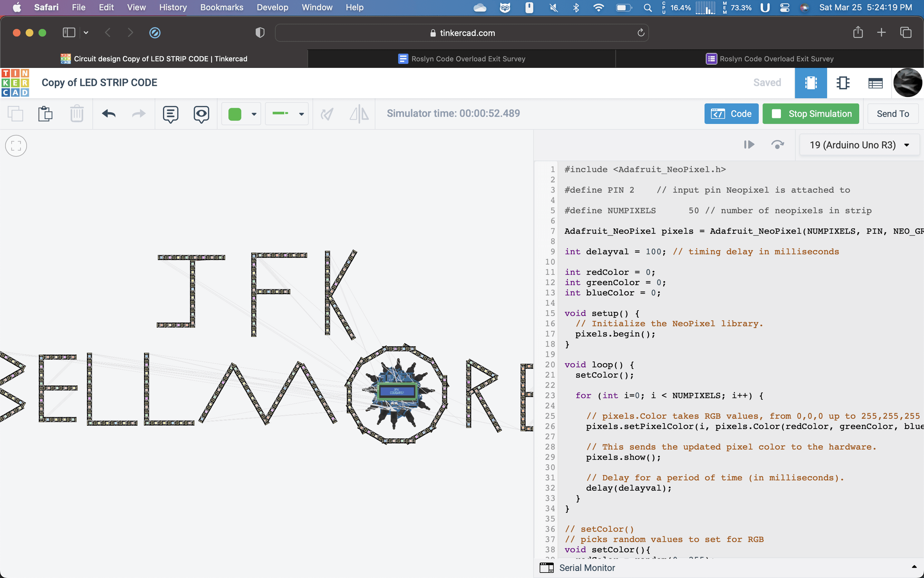The width and height of the screenshot is (924, 578).
Task: Click the Safari compass extension icon
Action: point(155,33)
